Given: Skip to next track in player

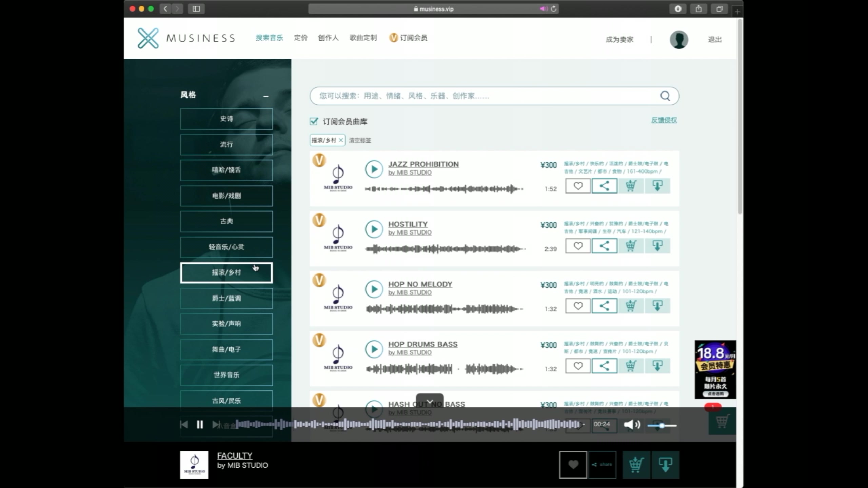Looking at the screenshot, I should click(216, 424).
